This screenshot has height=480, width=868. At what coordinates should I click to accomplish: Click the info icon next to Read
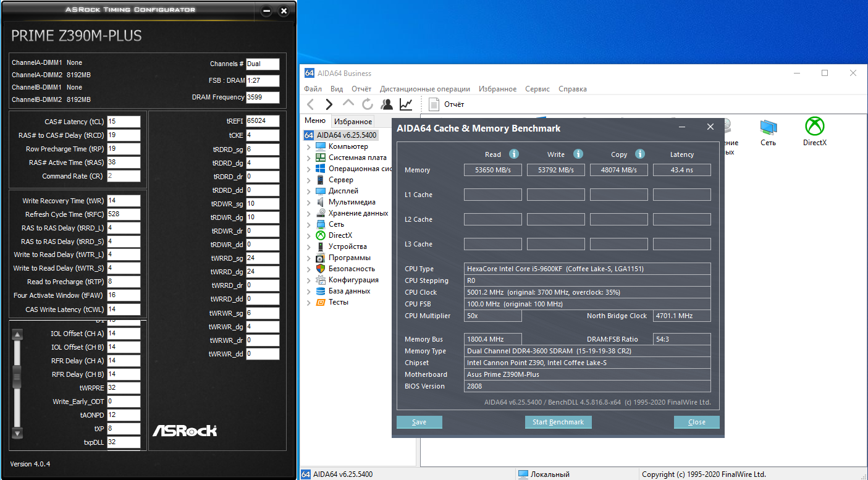click(513, 154)
